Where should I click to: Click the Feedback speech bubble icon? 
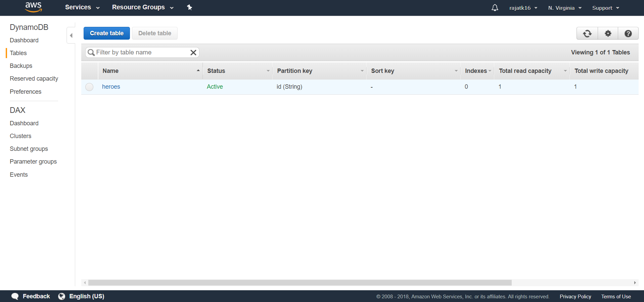[15, 296]
